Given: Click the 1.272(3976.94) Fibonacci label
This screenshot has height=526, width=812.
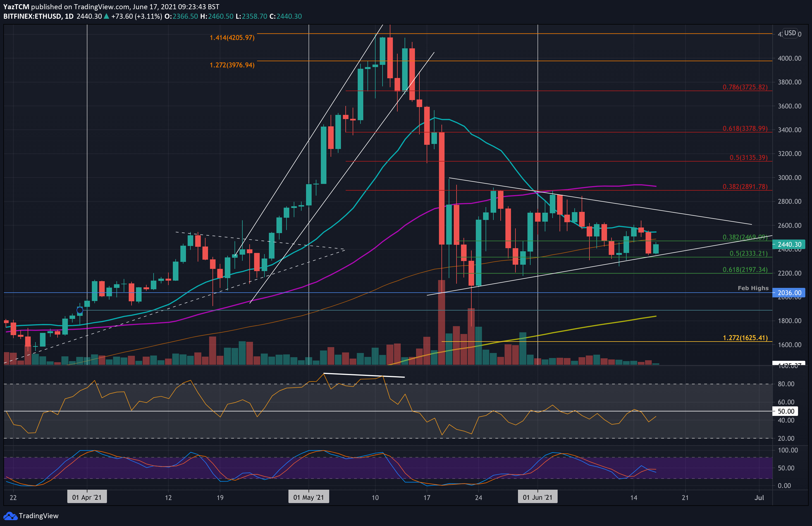Looking at the screenshot, I should (x=232, y=65).
